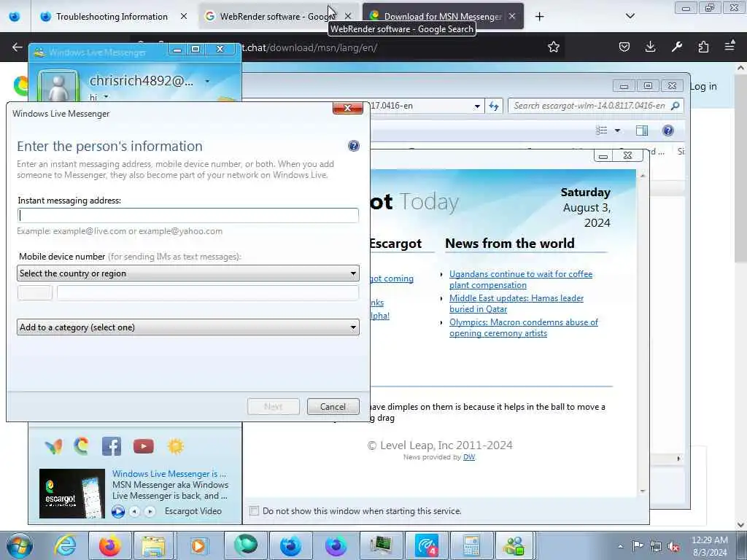Close the Download for MSN Messenger tab
Viewport: 747px width, 560px height.
511,16
